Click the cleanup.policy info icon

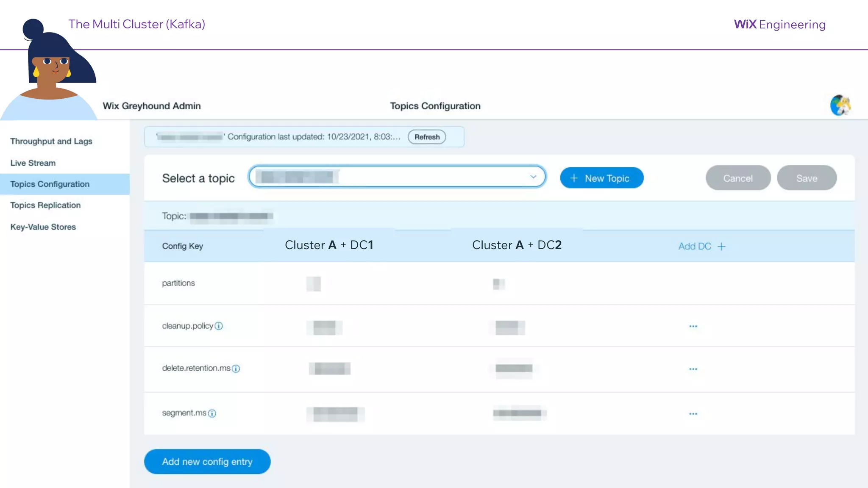tap(219, 326)
